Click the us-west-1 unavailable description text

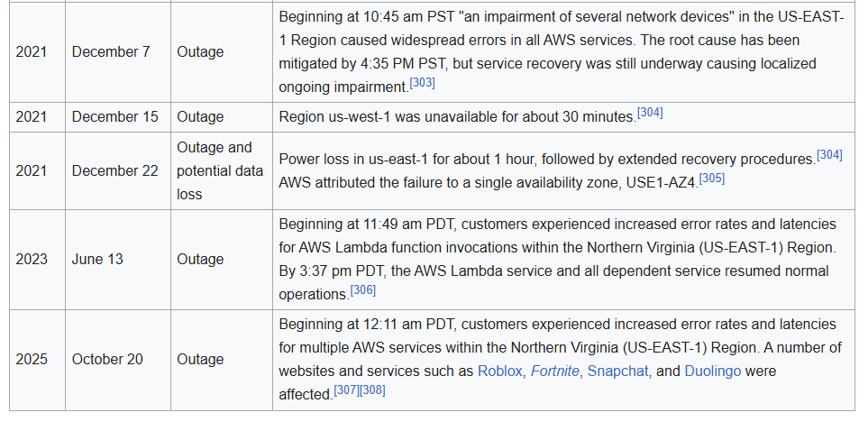pyautogui.click(x=456, y=117)
